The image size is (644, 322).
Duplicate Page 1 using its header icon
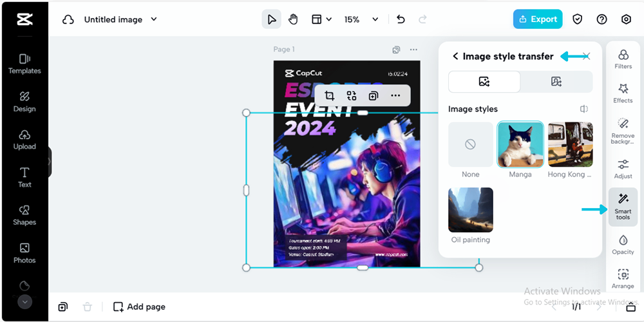(396, 50)
